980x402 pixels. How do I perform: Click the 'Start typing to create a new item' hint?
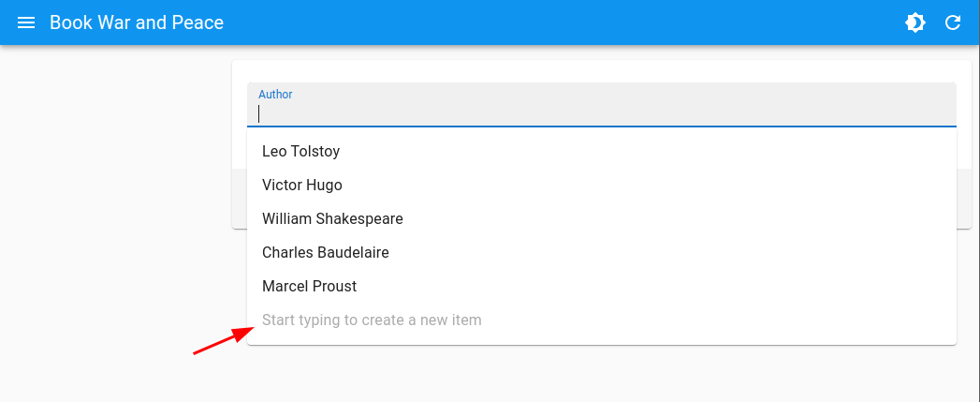(372, 320)
